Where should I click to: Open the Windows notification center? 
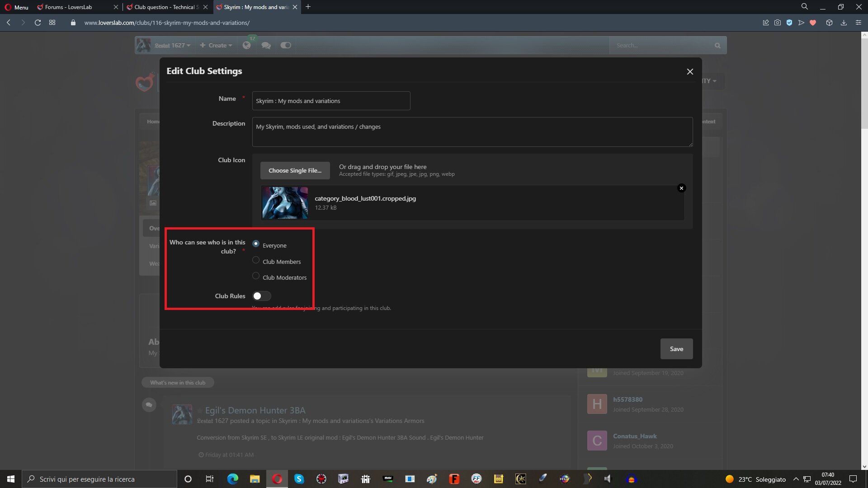point(853,479)
